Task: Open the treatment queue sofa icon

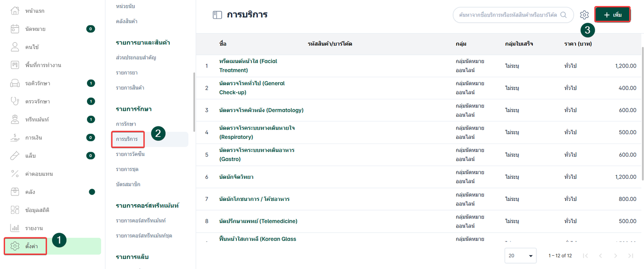Action: 15,83
